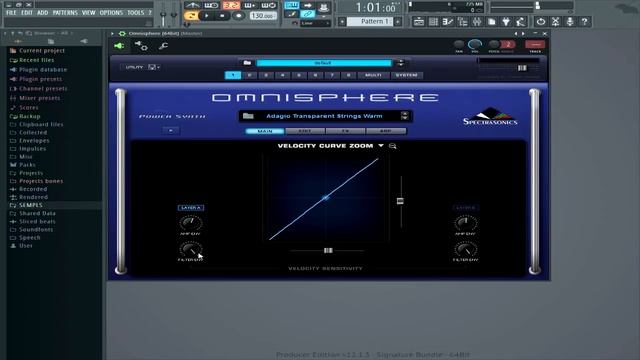Open the PATTERNS menu
Screen dimensions: 640x360
[x=65, y=13]
